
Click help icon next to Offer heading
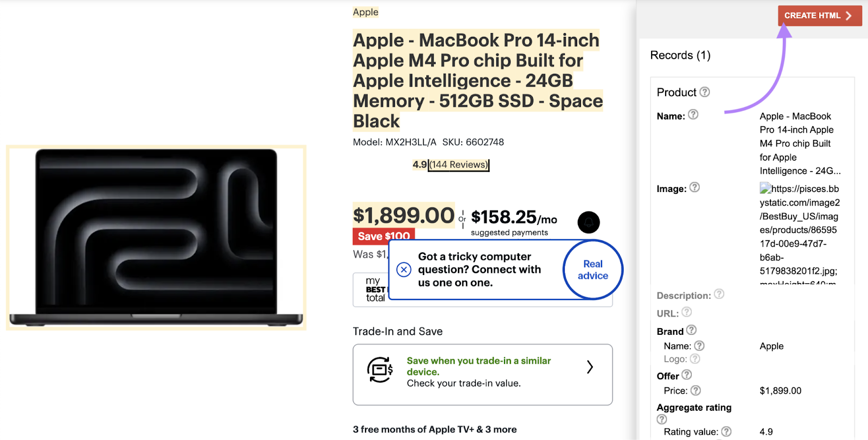click(x=686, y=375)
